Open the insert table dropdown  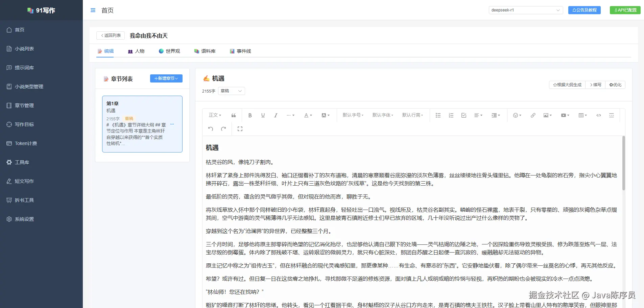click(x=583, y=115)
